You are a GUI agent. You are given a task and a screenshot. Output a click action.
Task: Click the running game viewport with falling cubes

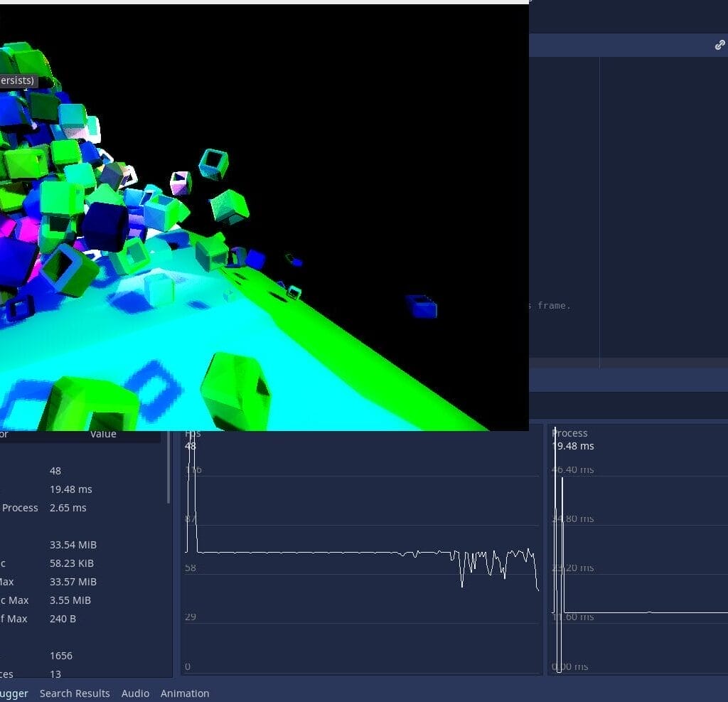point(263,213)
